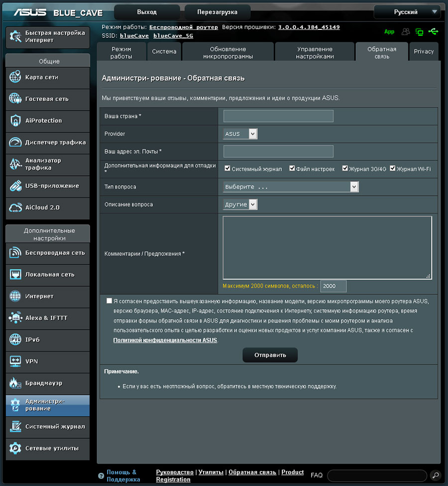Open Тип вопроса Выберите dropdown

pos(291,187)
